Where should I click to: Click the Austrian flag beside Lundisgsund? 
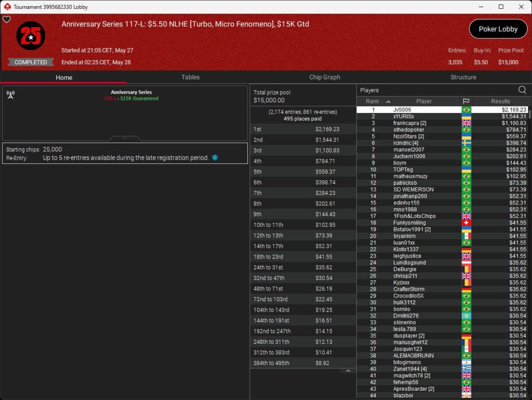tap(466, 263)
